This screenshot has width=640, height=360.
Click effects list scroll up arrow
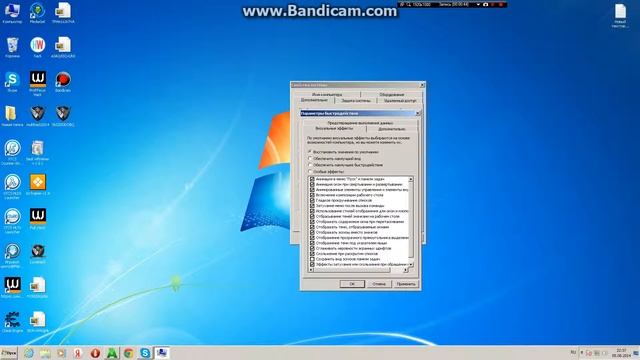(411, 179)
